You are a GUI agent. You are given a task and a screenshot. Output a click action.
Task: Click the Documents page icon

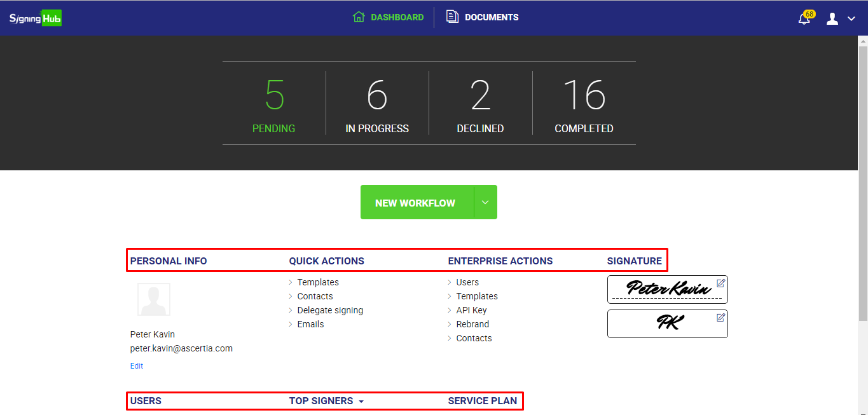coord(452,17)
